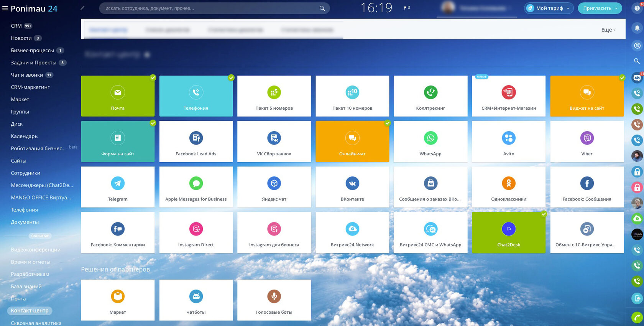
Task: Open Apple Messages for Business icon
Action: click(x=196, y=183)
